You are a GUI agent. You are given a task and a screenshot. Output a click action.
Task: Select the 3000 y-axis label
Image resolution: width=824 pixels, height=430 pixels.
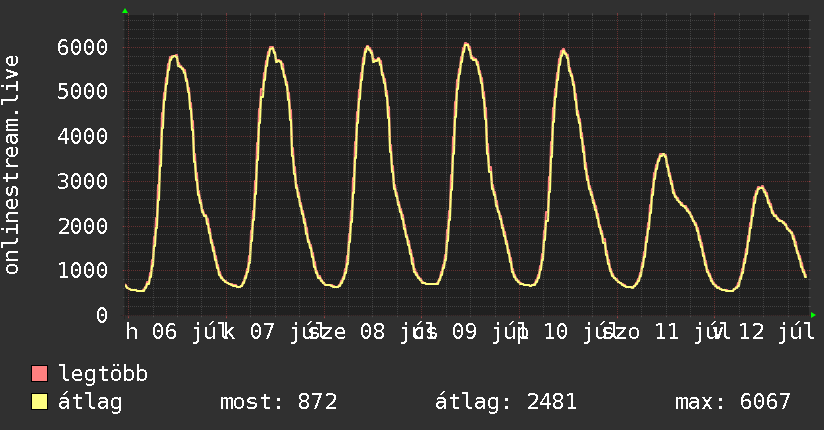pos(83,181)
